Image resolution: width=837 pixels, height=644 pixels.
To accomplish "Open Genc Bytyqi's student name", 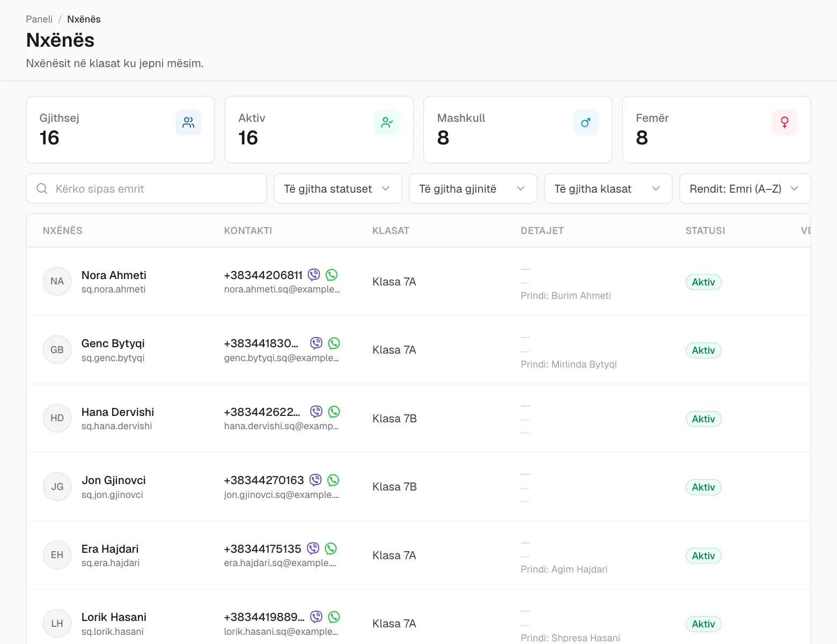I will pos(113,343).
